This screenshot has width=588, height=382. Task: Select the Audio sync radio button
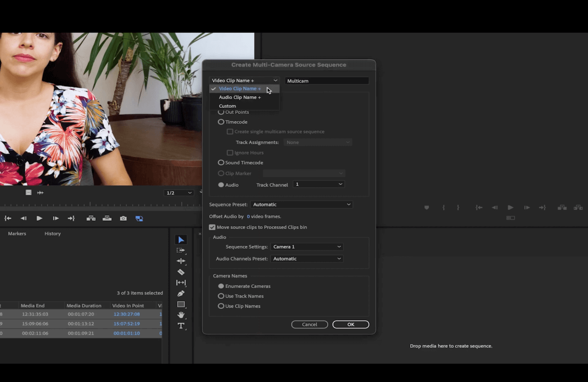[x=221, y=185]
